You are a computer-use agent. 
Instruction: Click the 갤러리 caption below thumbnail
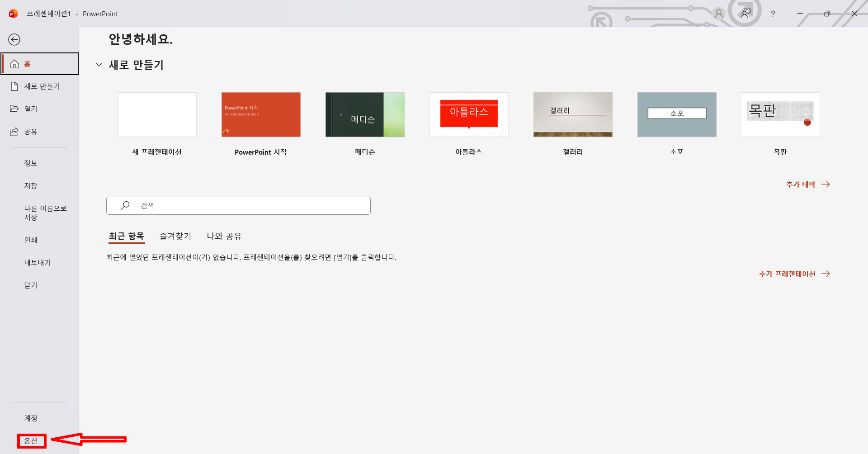(x=573, y=152)
